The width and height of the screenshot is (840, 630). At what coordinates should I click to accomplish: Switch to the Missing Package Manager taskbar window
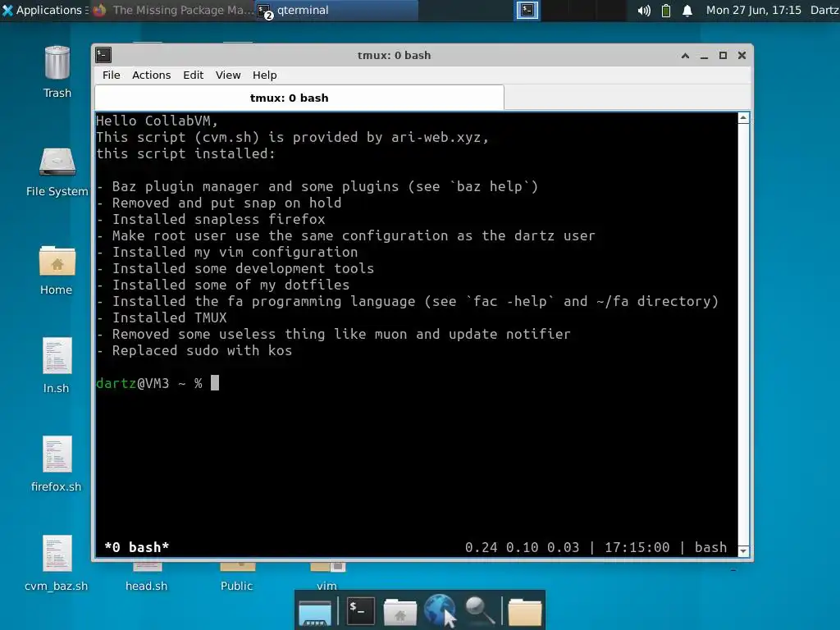(x=172, y=10)
